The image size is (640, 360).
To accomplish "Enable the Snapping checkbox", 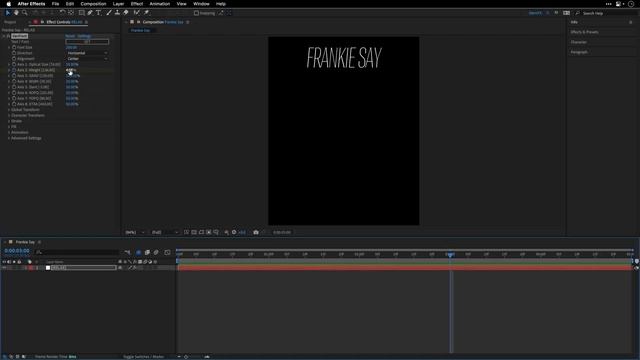I will click(196, 13).
